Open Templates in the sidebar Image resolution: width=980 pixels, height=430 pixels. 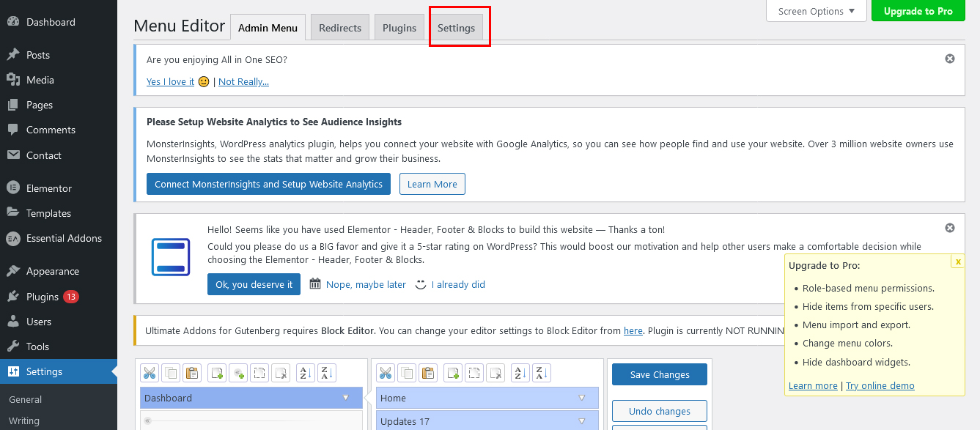tap(59, 213)
